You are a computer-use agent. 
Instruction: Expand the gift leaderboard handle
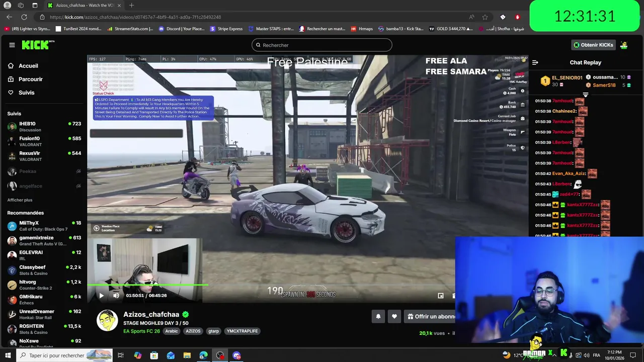(585, 95)
